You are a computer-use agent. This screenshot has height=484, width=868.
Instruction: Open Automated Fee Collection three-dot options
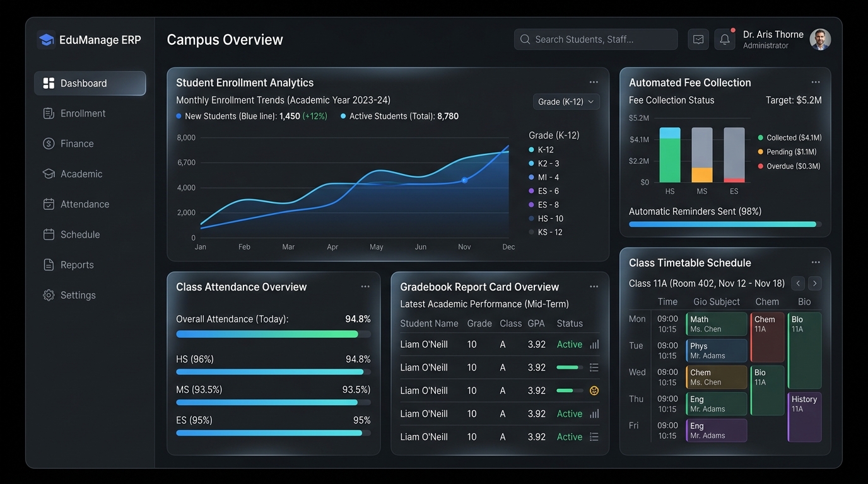[x=816, y=82]
